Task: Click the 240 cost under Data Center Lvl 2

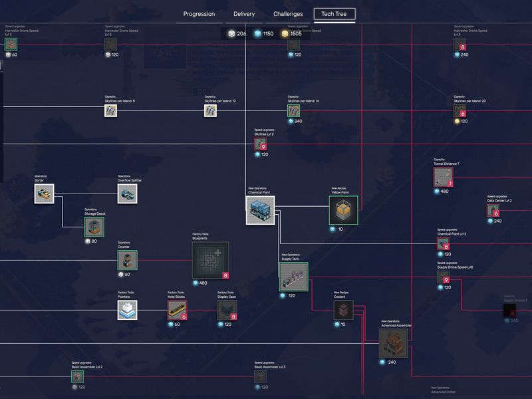Action: [495, 221]
